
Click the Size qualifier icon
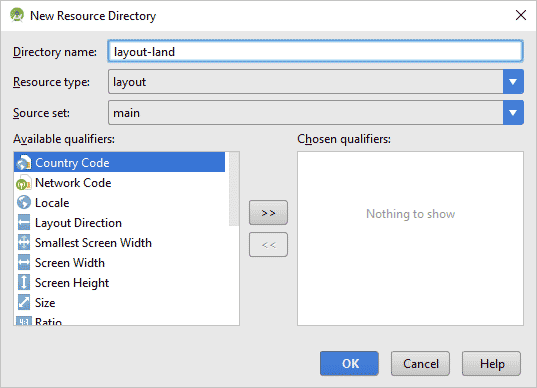(x=24, y=302)
